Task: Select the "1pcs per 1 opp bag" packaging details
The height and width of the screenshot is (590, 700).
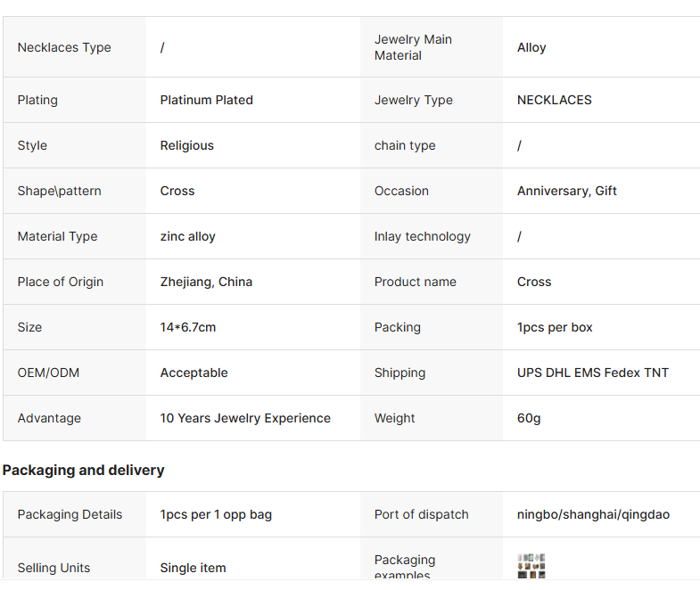Action: (x=216, y=514)
